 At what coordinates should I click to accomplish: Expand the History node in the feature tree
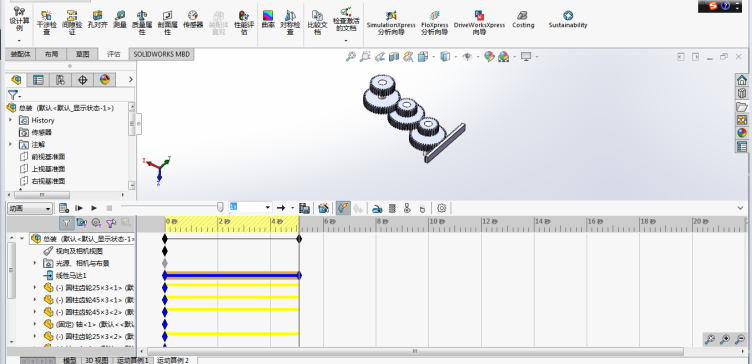11,120
